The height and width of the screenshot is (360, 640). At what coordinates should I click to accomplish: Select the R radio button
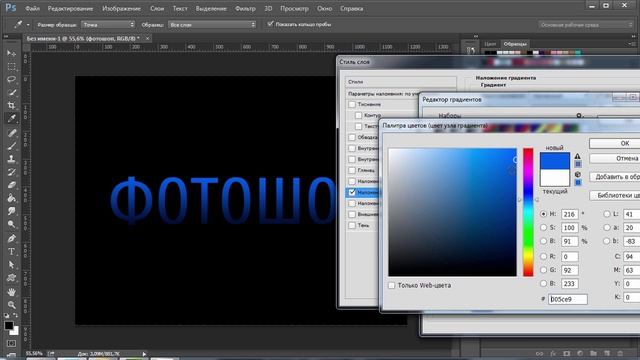[x=543, y=256]
